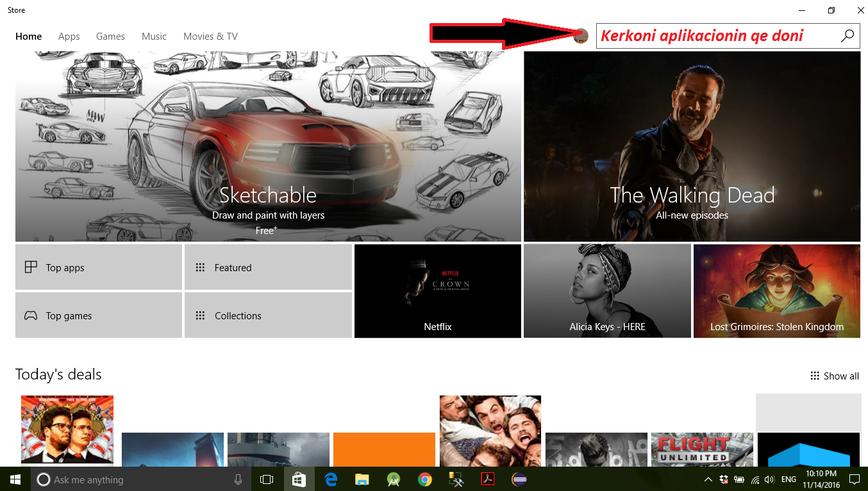Open the Action Center notifications icon
Image resolution: width=868 pixels, height=491 pixels.
pyautogui.click(x=854, y=479)
